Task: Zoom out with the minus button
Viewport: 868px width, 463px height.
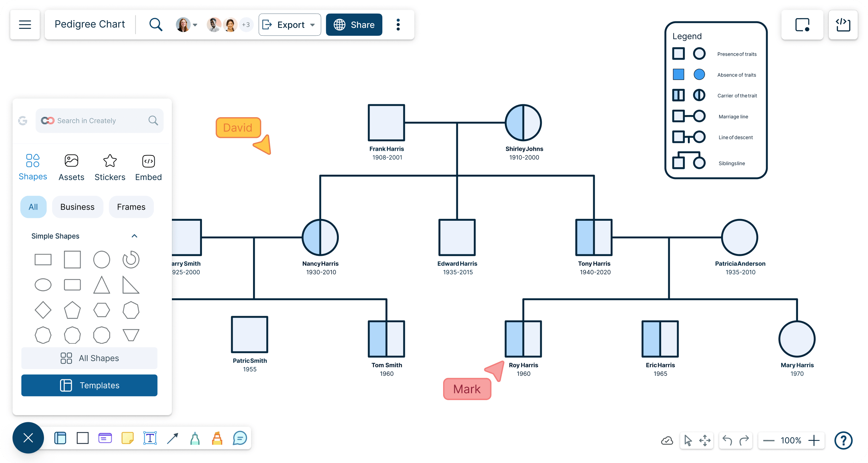Action: pyautogui.click(x=768, y=440)
